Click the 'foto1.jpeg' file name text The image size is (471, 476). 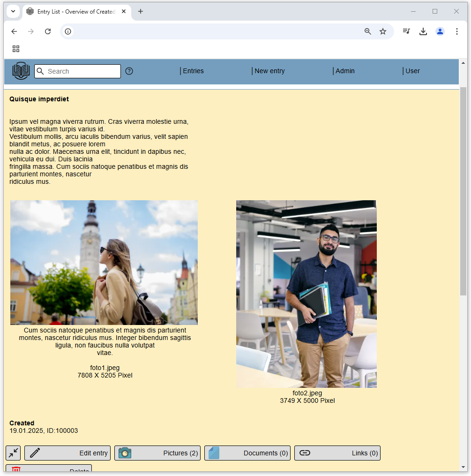click(105, 368)
